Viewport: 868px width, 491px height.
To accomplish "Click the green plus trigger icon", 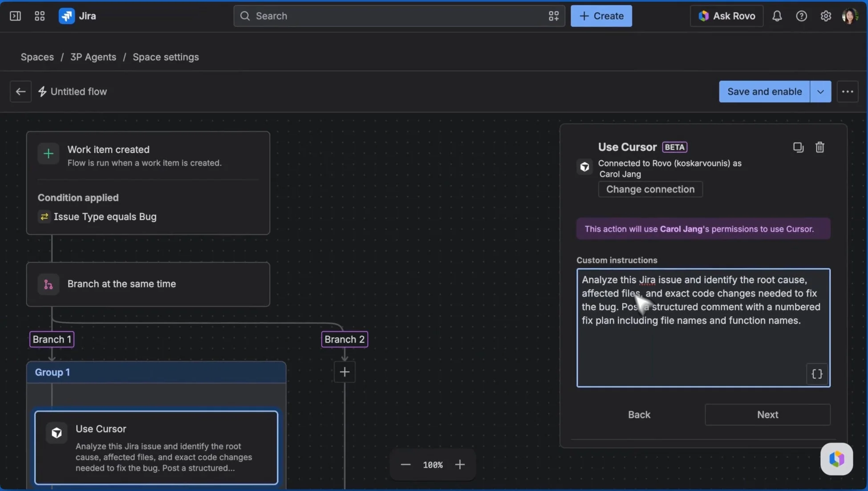I will pyautogui.click(x=49, y=154).
